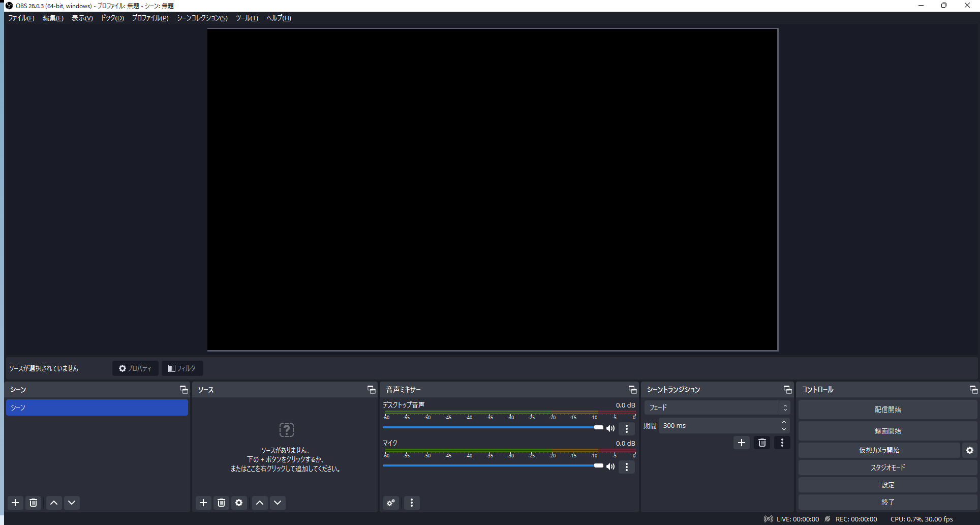This screenshot has height=525, width=980.
Task: Click the 配信開始 button
Action: (887, 410)
